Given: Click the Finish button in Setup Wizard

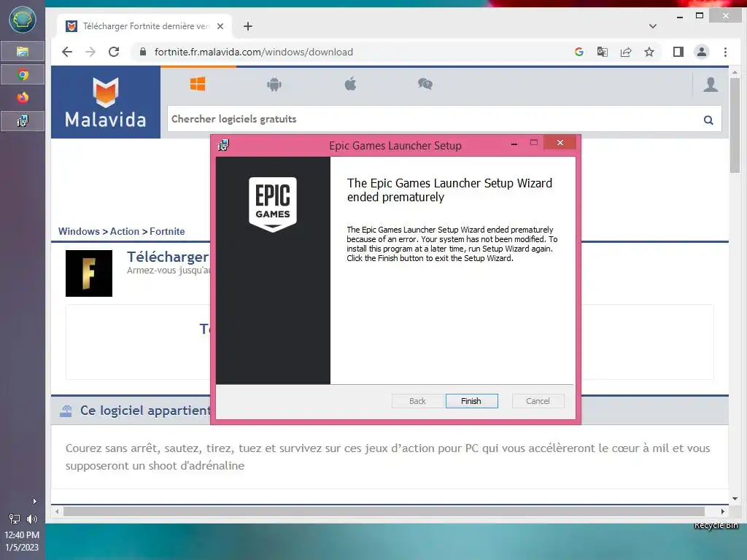Looking at the screenshot, I should click(x=471, y=401).
